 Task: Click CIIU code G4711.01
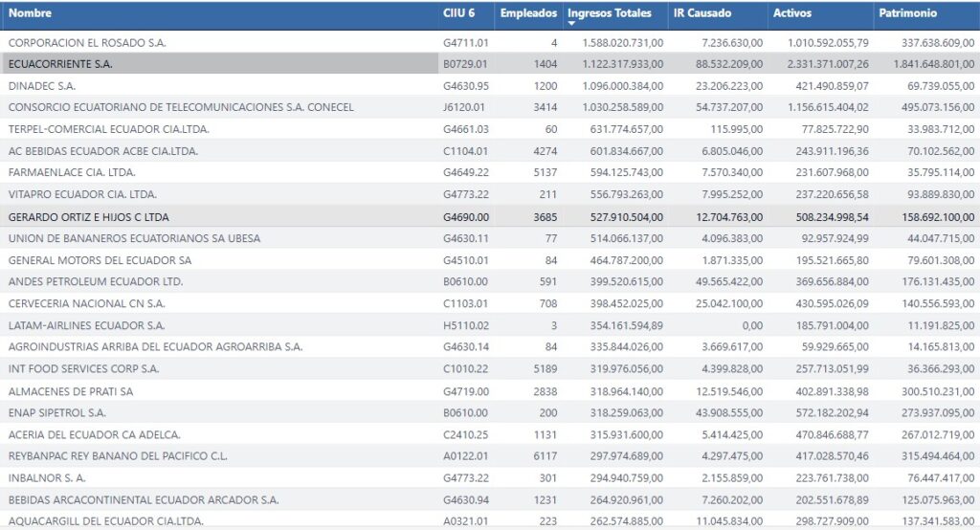(x=466, y=42)
